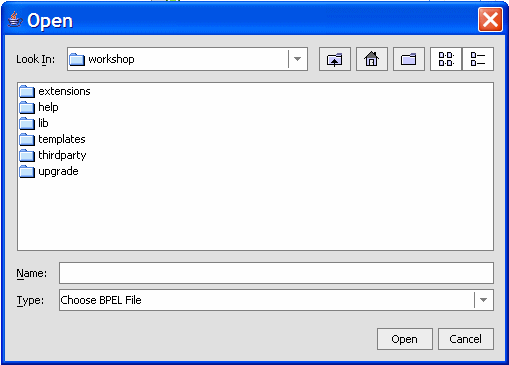Select the templates folder icon
The width and height of the screenshot is (509, 365).
point(27,139)
